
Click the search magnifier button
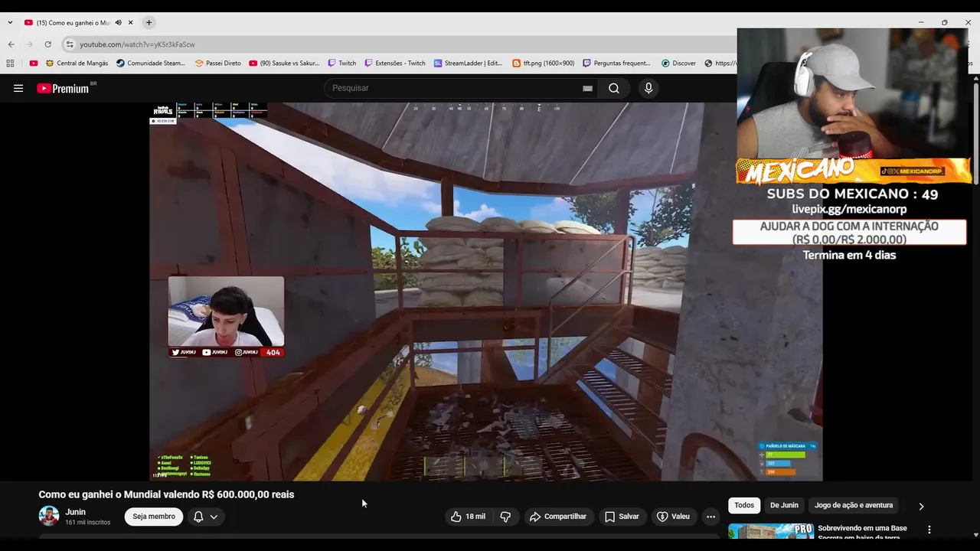point(614,88)
